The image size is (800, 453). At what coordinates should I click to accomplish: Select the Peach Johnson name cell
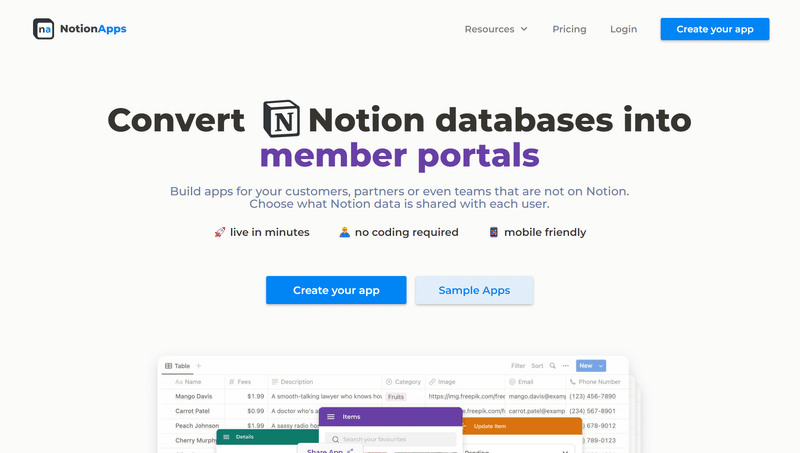(x=197, y=425)
